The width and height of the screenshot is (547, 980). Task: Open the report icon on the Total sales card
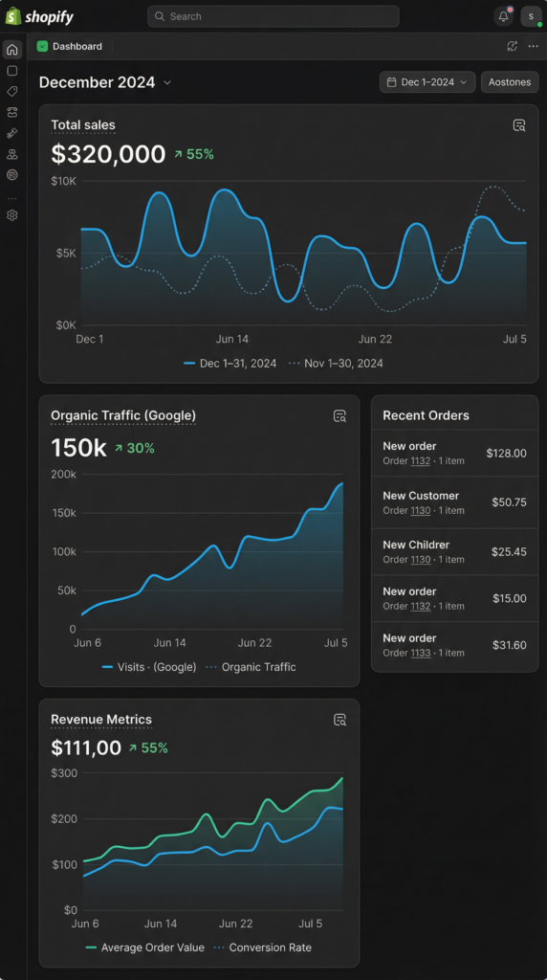[x=519, y=125]
